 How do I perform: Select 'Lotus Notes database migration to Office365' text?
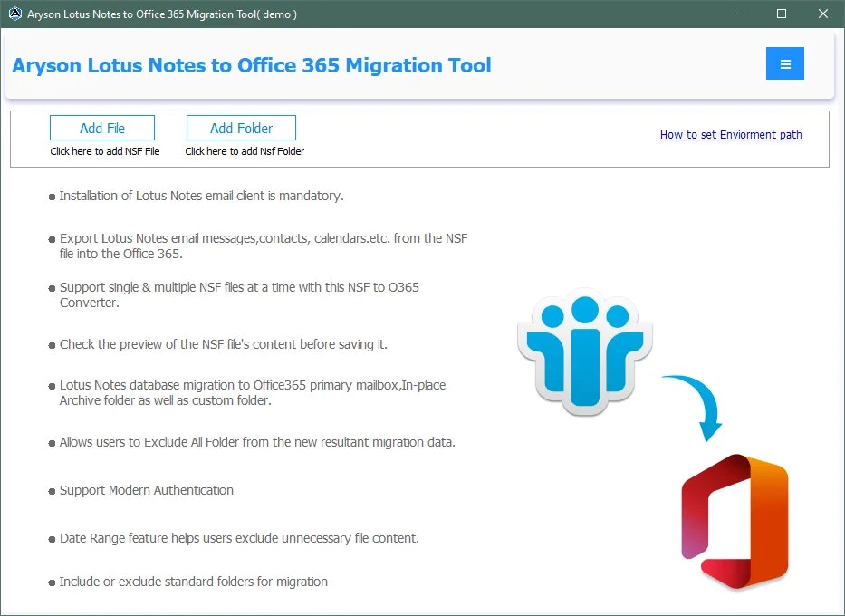click(253, 393)
